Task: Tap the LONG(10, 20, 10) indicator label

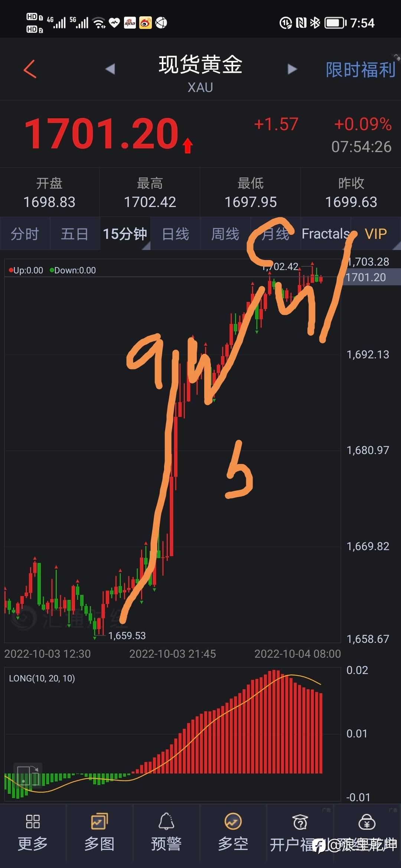Action: 42,678
